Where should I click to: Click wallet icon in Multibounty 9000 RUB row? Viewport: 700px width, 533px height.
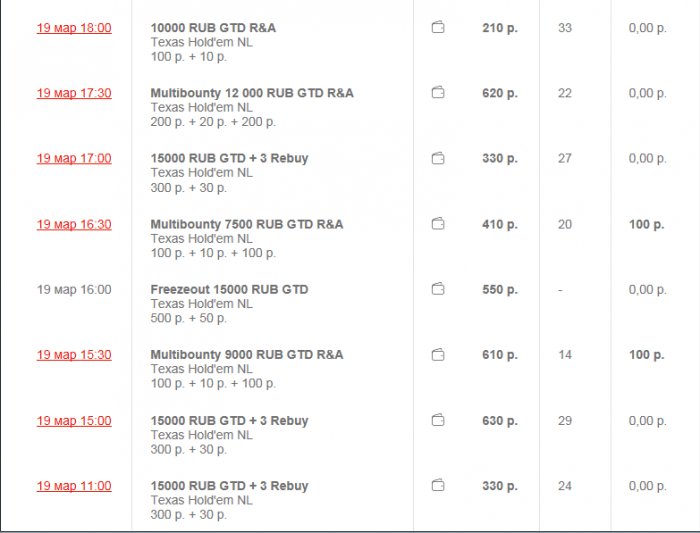437,355
